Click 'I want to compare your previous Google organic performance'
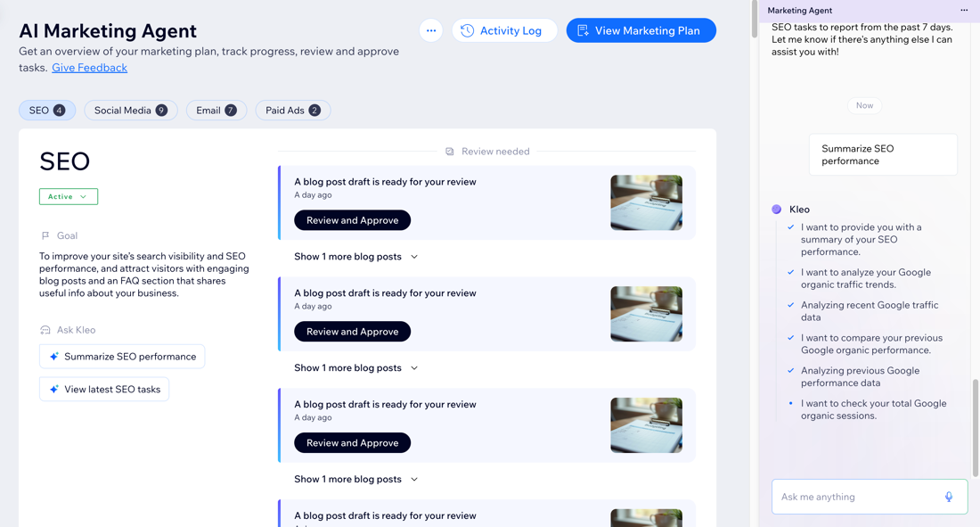Viewport: 980px width, 527px height. (x=871, y=343)
